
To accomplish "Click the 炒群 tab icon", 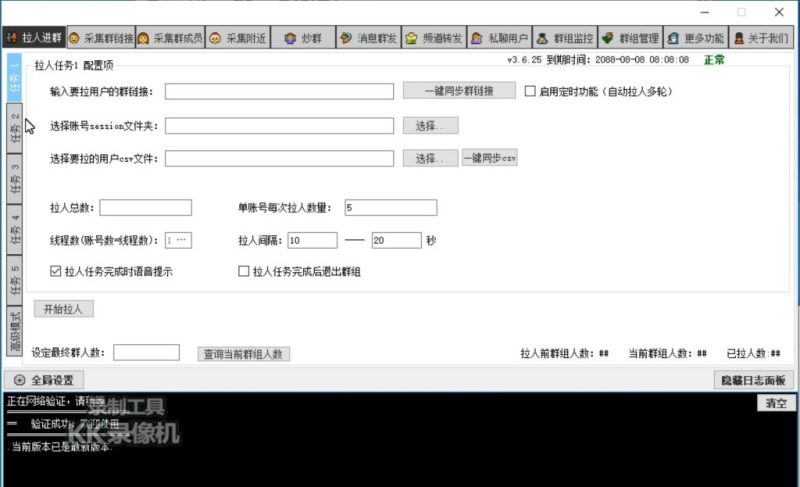I will (x=290, y=38).
